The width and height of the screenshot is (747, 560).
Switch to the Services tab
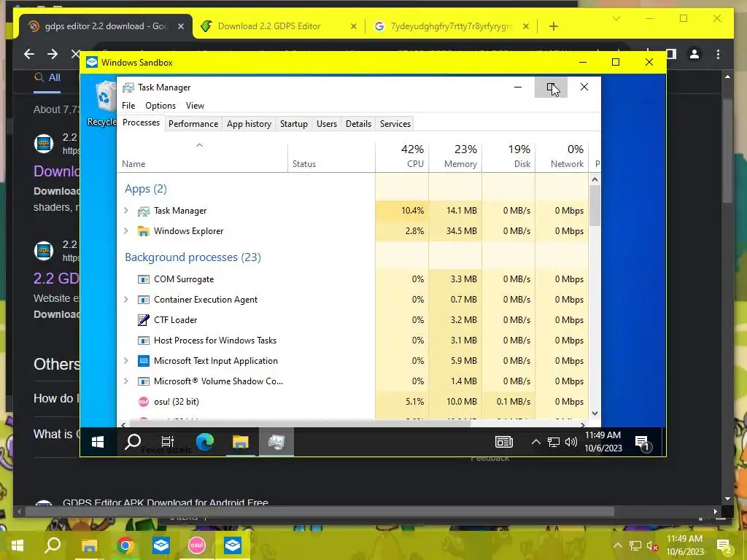click(x=395, y=124)
